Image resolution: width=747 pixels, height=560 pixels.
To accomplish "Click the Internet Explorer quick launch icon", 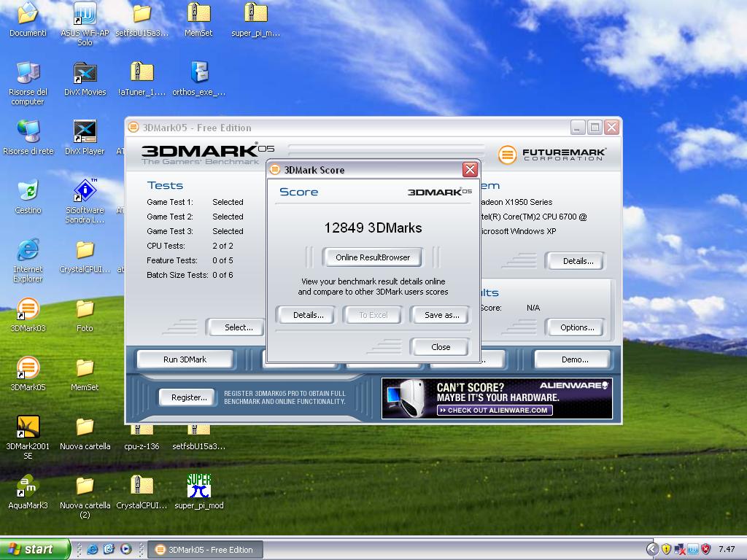I will [93, 549].
